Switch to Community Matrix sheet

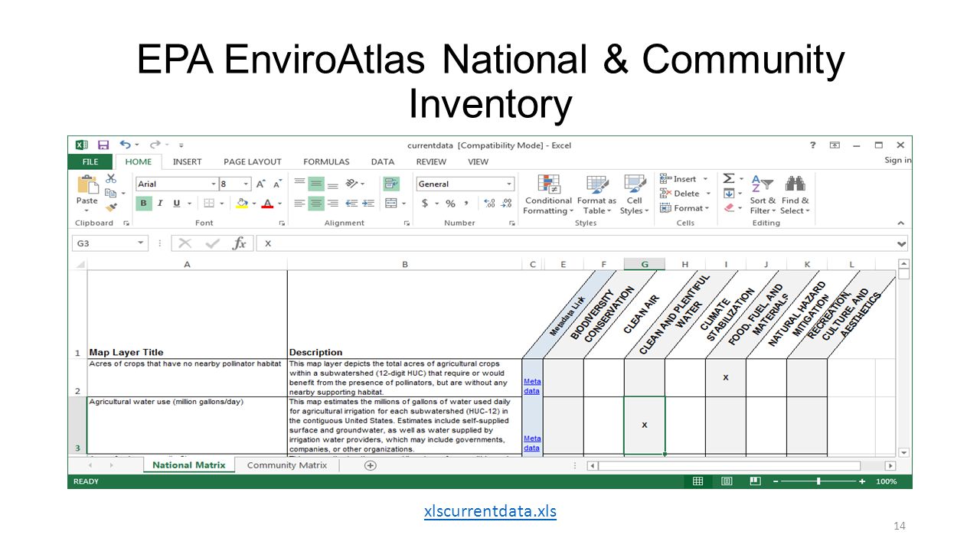(x=287, y=465)
